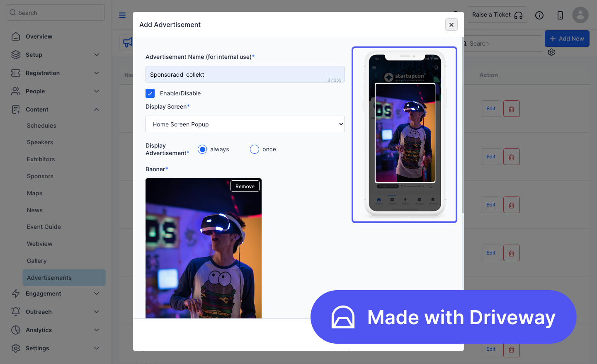This screenshot has width=597, height=364.
Task: Click the sidebar Search field
Action: [x=56, y=12]
